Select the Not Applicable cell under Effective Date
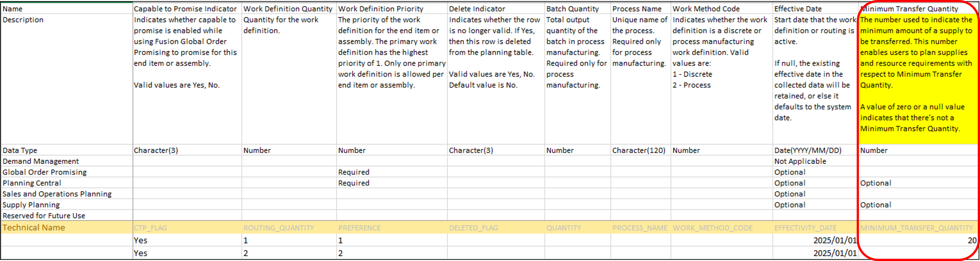The image size is (980, 261). point(800,161)
